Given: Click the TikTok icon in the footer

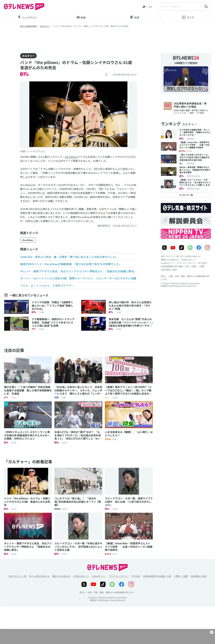Looking at the screenshot, I should 103,584.
